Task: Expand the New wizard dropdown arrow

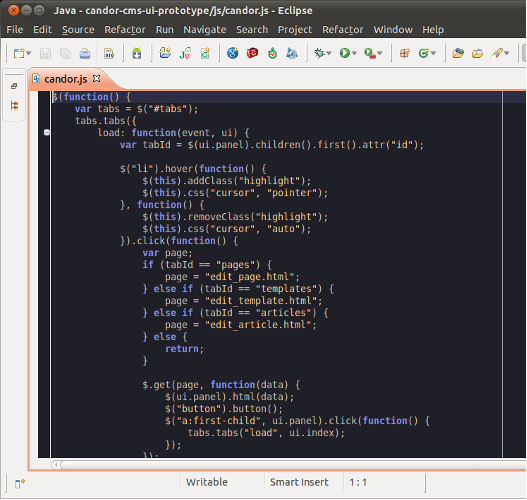Action: coord(29,53)
